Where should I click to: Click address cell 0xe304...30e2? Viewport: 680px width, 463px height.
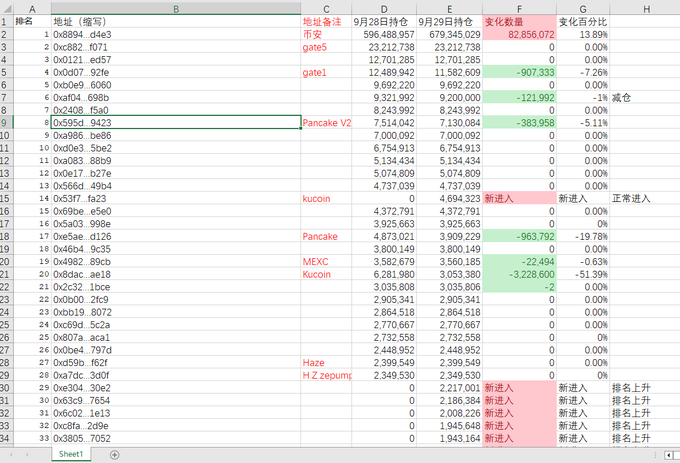tap(176, 388)
